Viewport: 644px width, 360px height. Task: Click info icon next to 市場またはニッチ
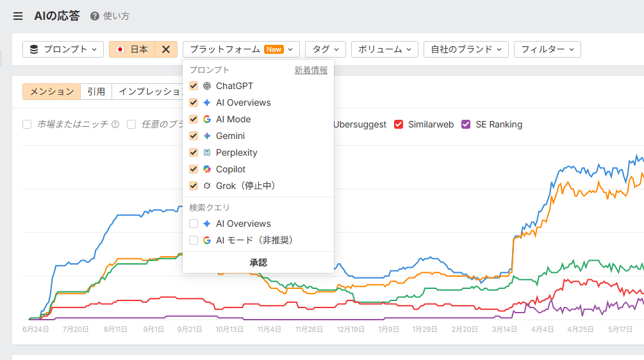pyautogui.click(x=115, y=124)
